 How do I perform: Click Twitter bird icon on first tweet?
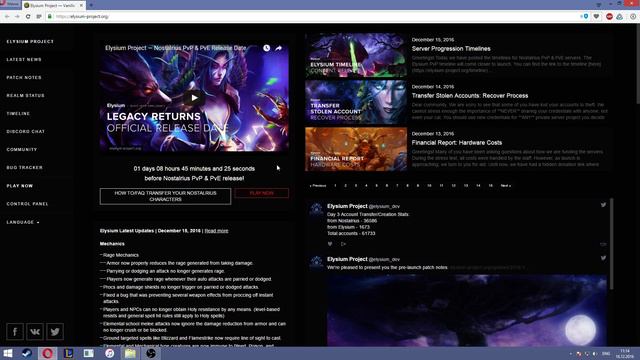click(603, 205)
